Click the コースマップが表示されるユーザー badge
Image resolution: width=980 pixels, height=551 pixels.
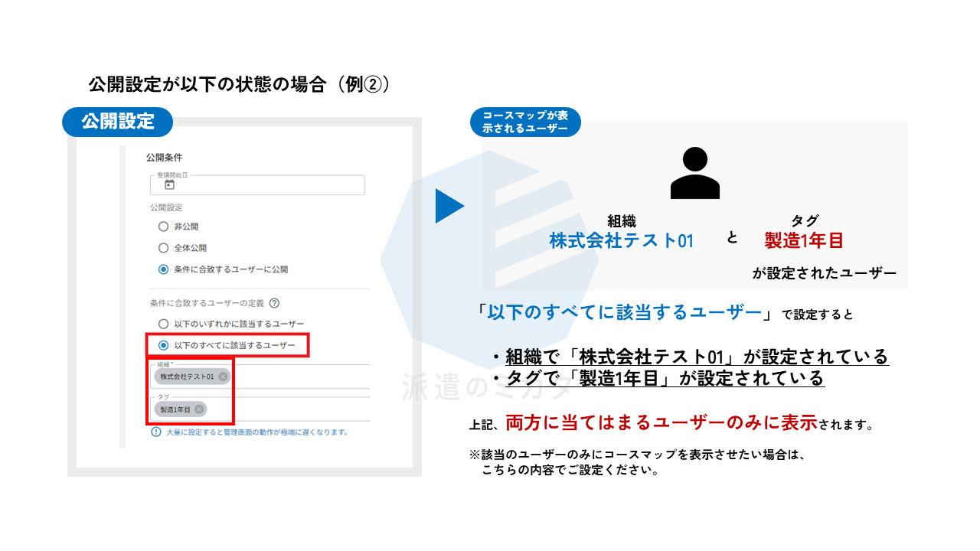(x=525, y=122)
